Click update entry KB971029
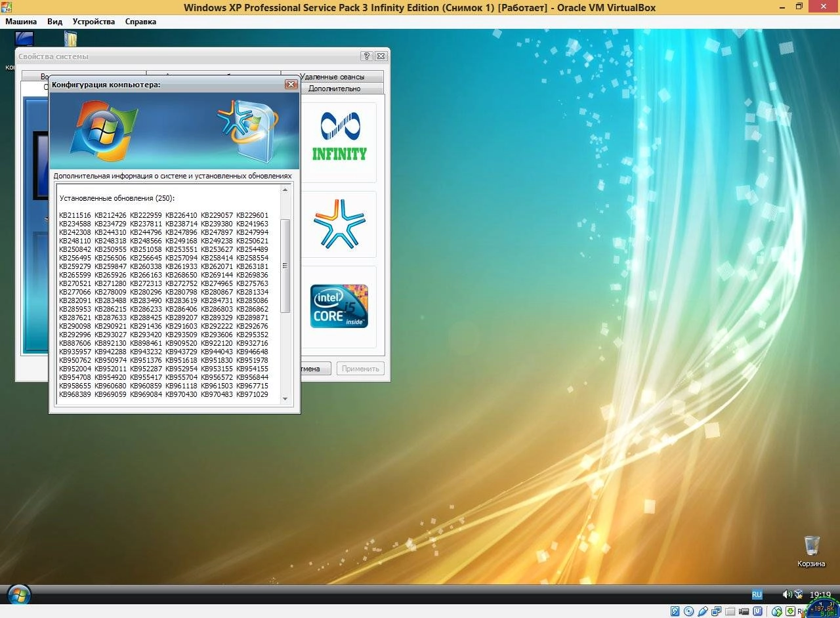Image resolution: width=840 pixels, height=618 pixels. pyautogui.click(x=252, y=394)
